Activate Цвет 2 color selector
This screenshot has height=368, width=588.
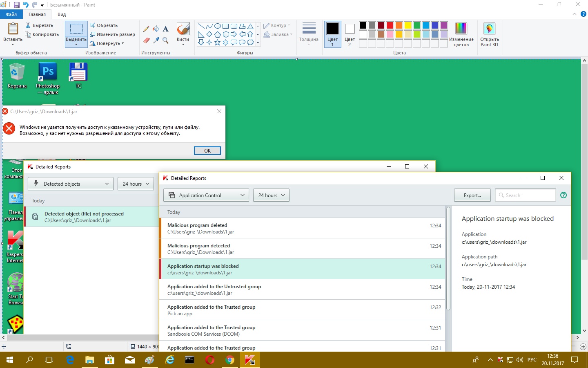coord(350,34)
